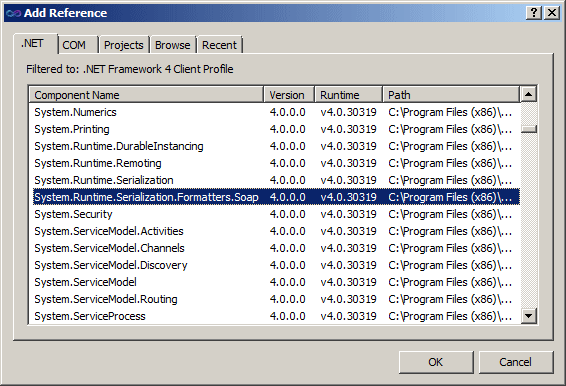Image resolution: width=566 pixels, height=386 pixels.
Task: Click the scrollbar up arrow
Action: point(528,95)
